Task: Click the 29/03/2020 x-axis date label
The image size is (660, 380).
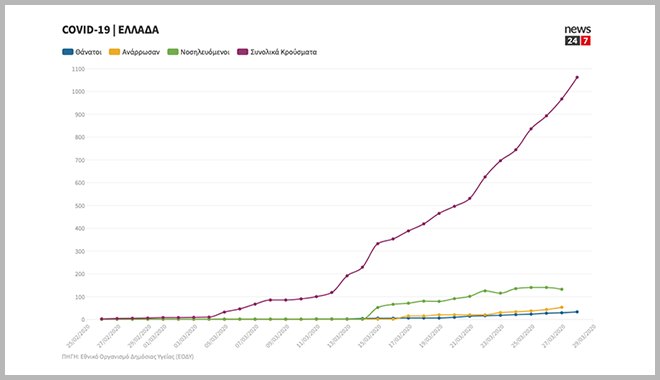Action: click(585, 335)
